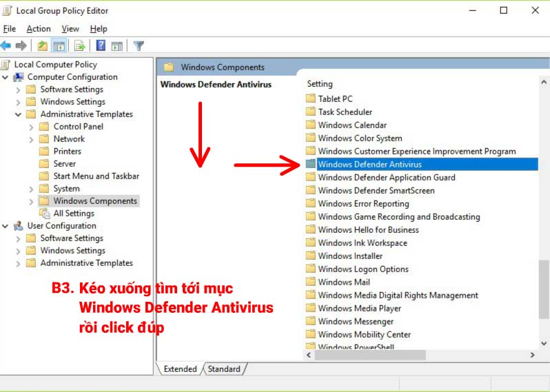The height and width of the screenshot is (392, 550).
Task: Click the blue Help toolbar icon
Action: point(101,45)
